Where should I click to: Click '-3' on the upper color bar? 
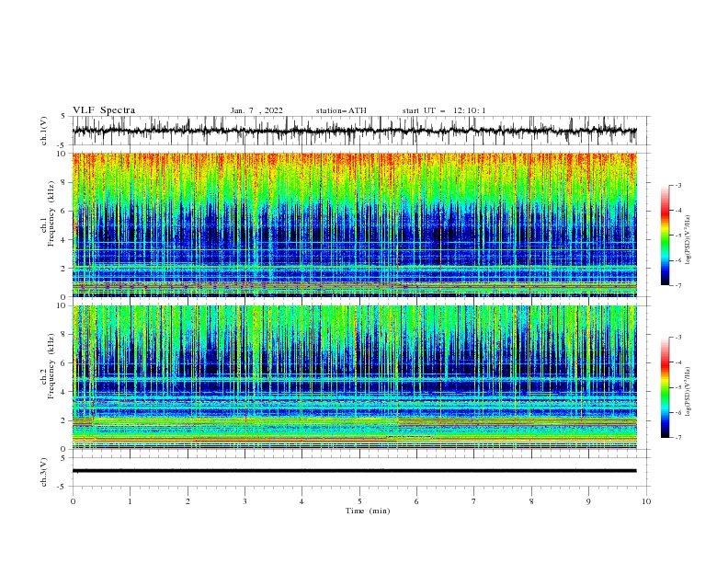(677, 185)
